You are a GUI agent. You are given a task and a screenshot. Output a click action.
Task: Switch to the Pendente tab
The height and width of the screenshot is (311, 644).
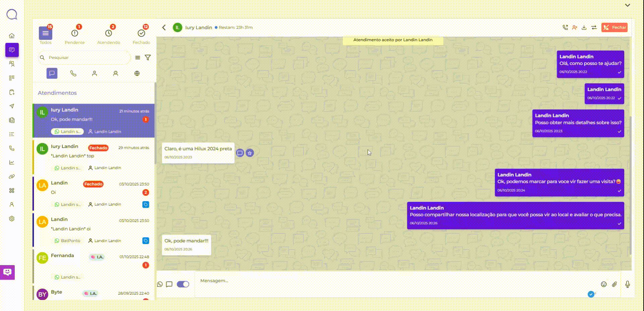click(x=74, y=36)
